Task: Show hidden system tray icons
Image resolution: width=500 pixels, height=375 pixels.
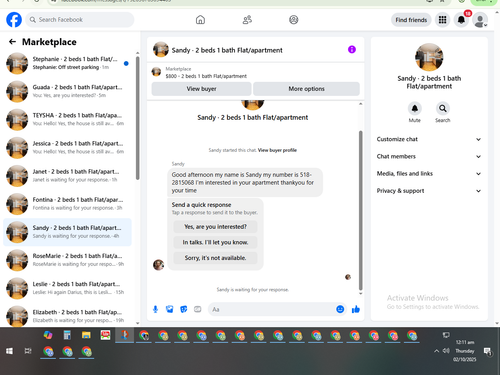Action: click(436, 351)
